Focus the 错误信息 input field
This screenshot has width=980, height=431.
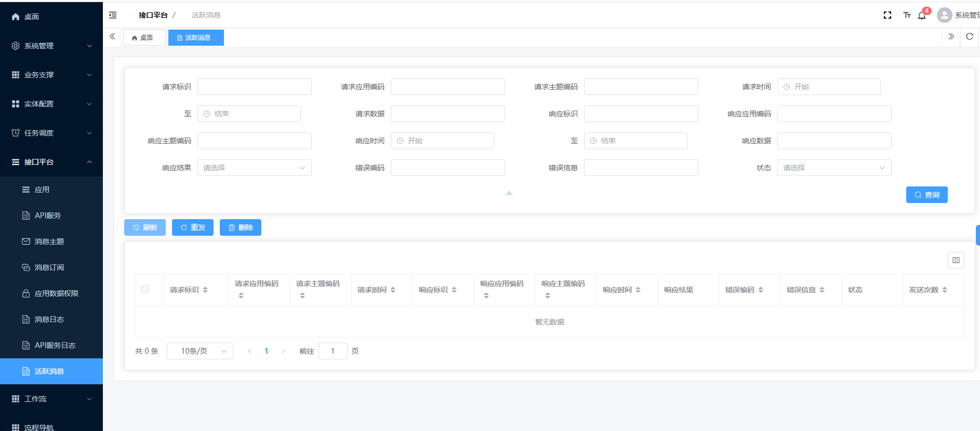[641, 168]
